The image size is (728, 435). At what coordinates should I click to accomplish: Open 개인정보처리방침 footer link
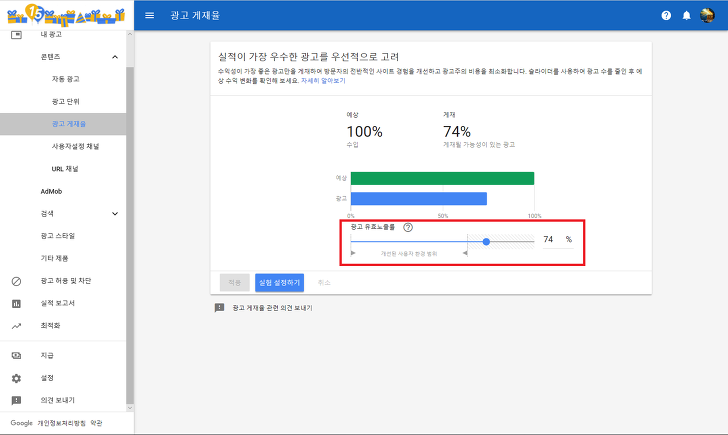(x=62, y=423)
